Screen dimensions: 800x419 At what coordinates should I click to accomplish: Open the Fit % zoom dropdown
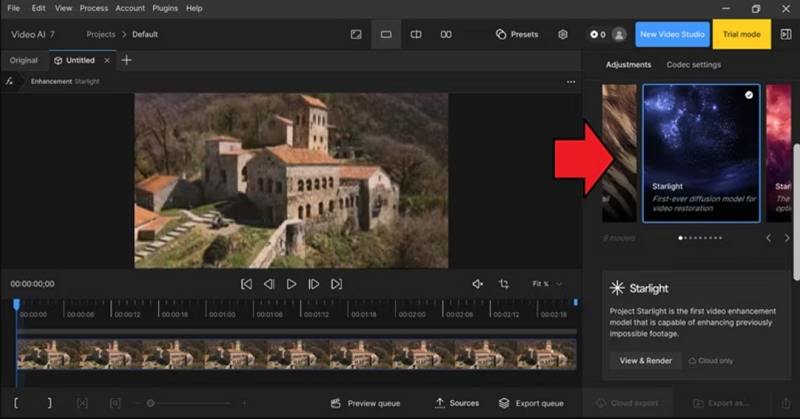click(547, 284)
